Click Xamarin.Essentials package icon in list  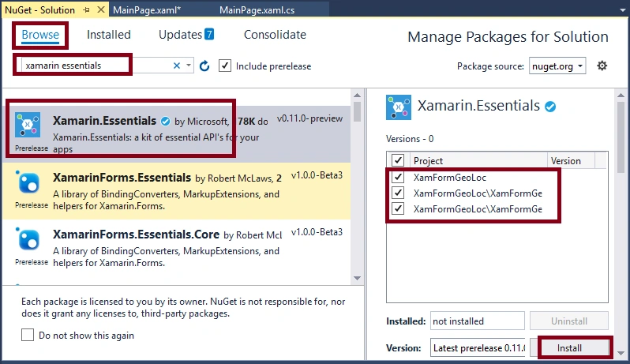tap(28, 125)
